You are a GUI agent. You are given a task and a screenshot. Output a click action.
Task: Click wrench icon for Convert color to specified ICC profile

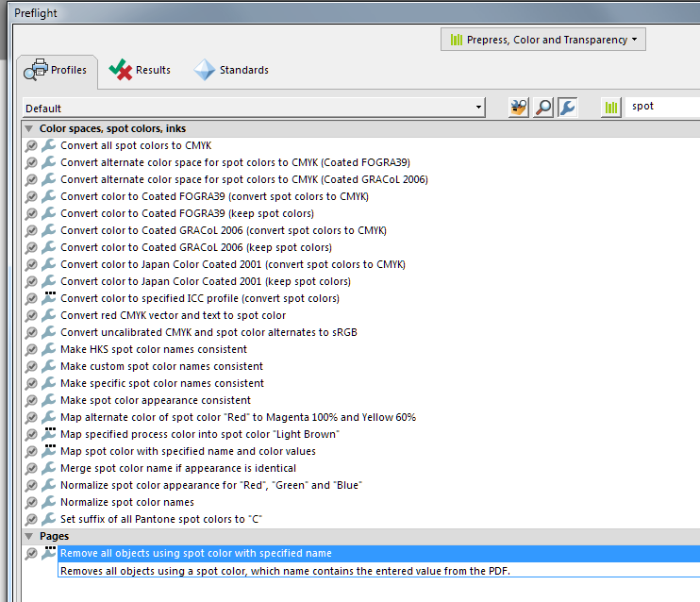(x=48, y=298)
